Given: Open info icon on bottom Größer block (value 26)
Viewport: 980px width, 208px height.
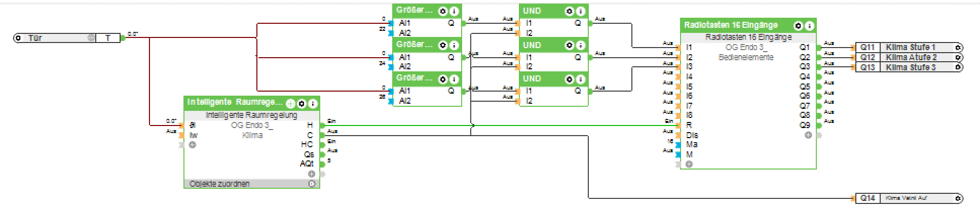Looking at the screenshot, I should pyautogui.click(x=454, y=79).
